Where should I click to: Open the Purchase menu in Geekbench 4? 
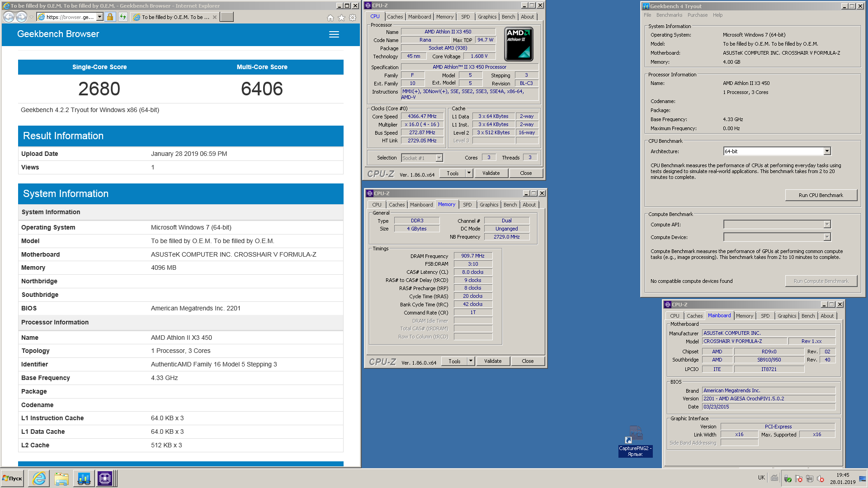(698, 15)
